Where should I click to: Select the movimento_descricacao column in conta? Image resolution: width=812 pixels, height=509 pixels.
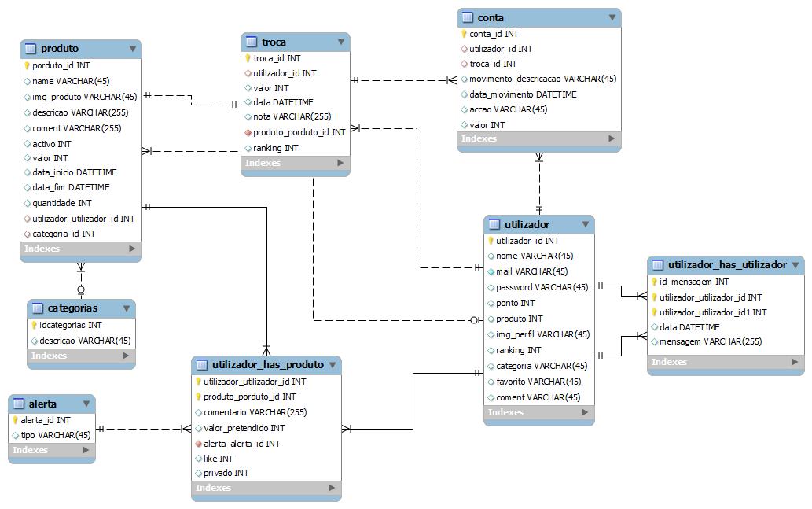[x=542, y=79]
